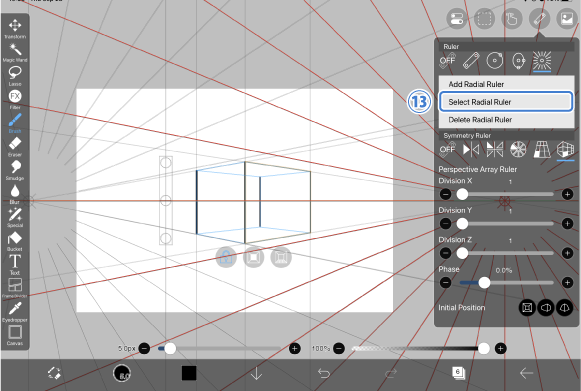Open the ruler tool dropdown at top
The height and width of the screenshot is (391, 581).
(539, 19)
